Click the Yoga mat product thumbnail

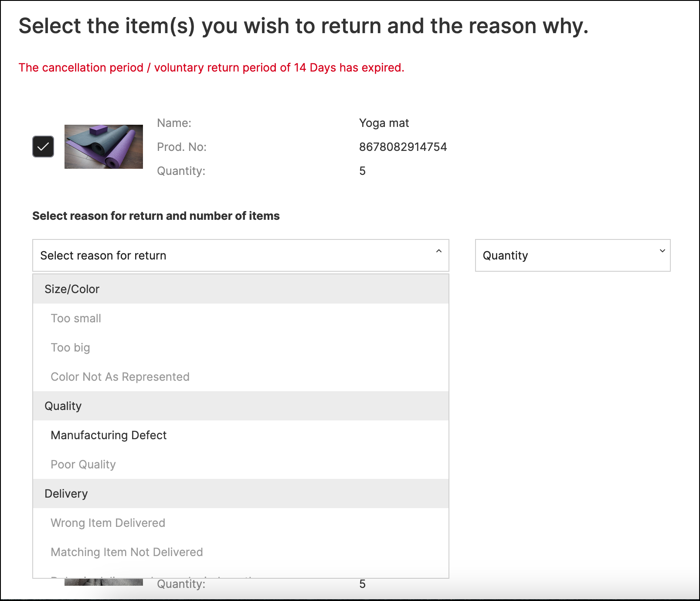pyautogui.click(x=104, y=147)
